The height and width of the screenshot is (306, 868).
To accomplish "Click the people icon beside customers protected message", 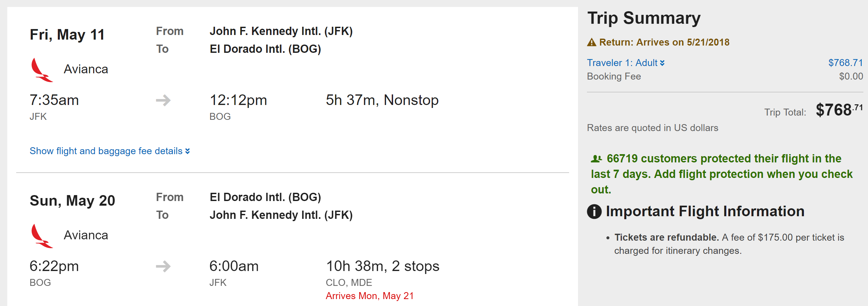I will click(597, 158).
